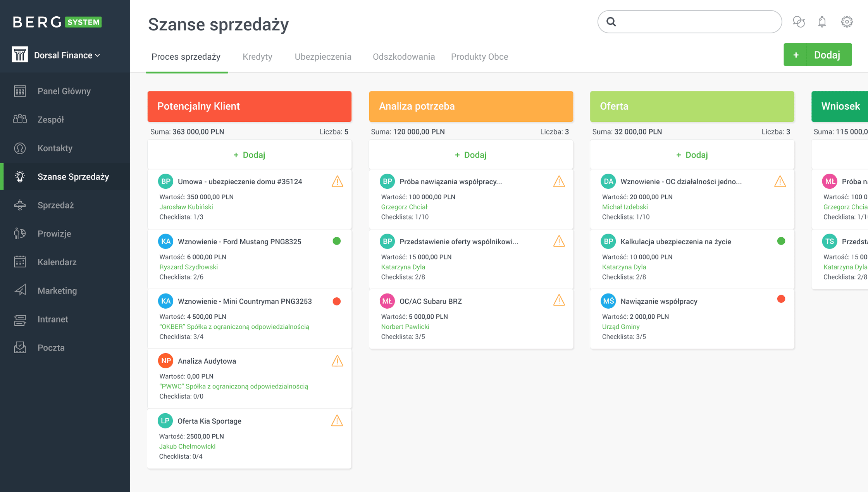Click the MŚ avatar on Nawiązanie współpracy
The height and width of the screenshot is (492, 868).
point(608,301)
